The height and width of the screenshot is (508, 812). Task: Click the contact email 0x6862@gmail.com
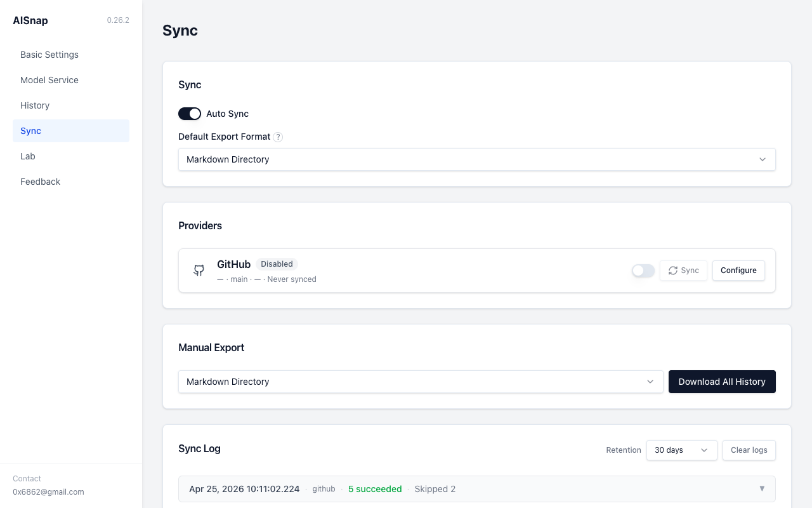pos(48,492)
